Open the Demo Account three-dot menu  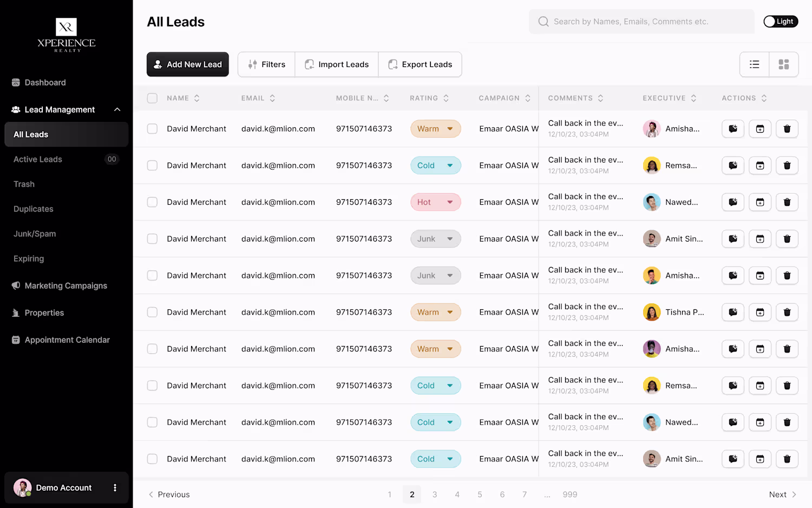pos(115,488)
